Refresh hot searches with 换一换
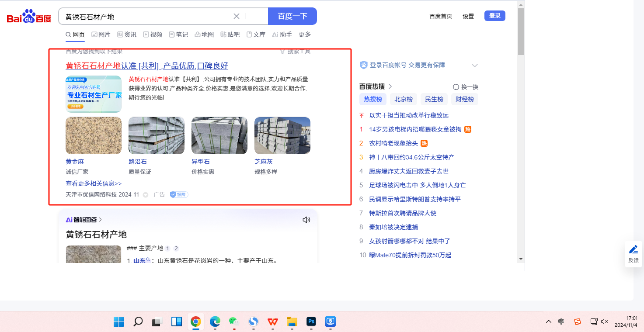The height and width of the screenshot is (332, 644). click(x=466, y=87)
